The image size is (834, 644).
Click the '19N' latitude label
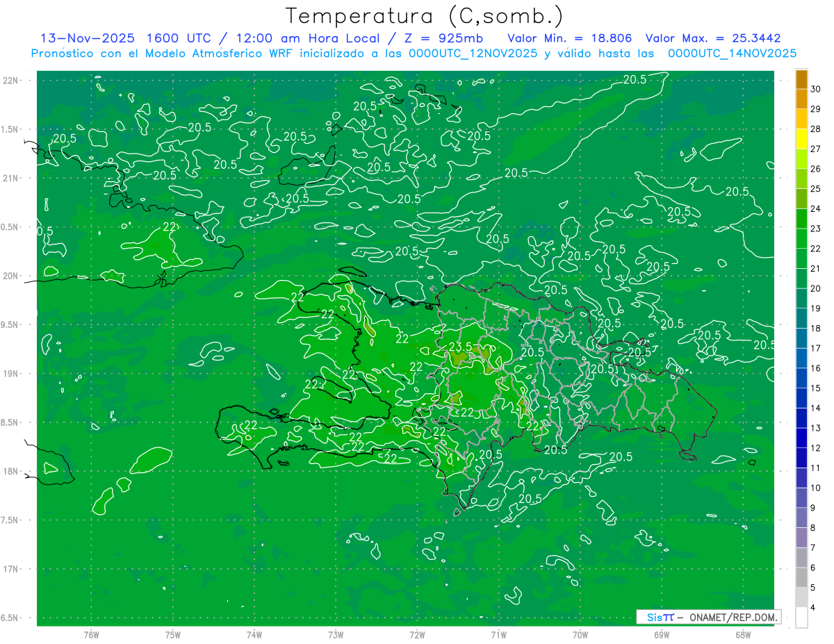(10, 374)
